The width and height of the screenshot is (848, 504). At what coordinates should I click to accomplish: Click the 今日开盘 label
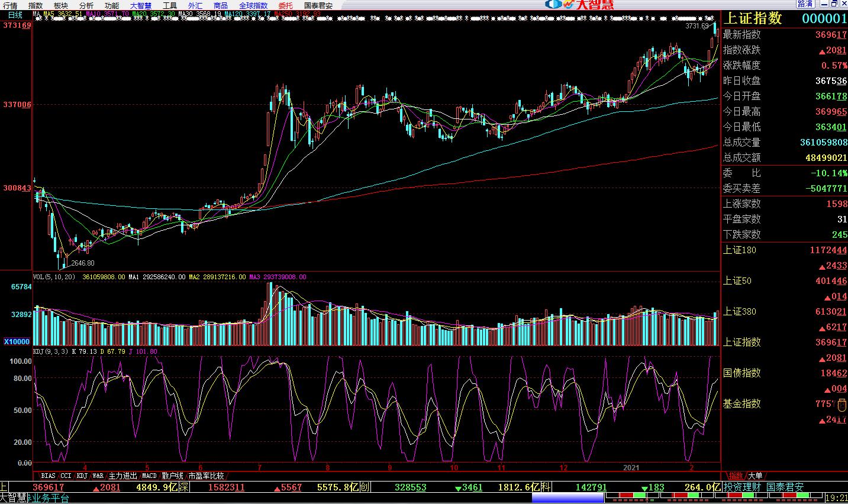click(x=742, y=96)
